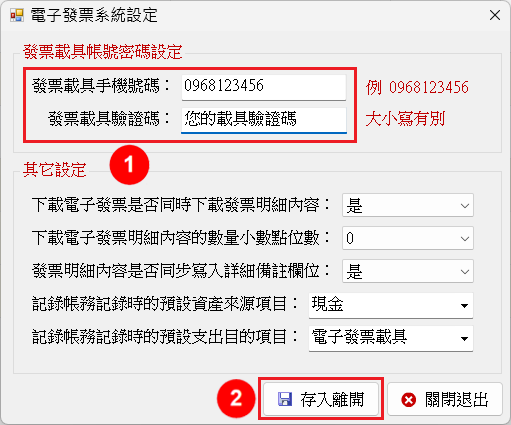Click the red X cancel icon
The height and width of the screenshot is (425, 511).
coord(408,400)
